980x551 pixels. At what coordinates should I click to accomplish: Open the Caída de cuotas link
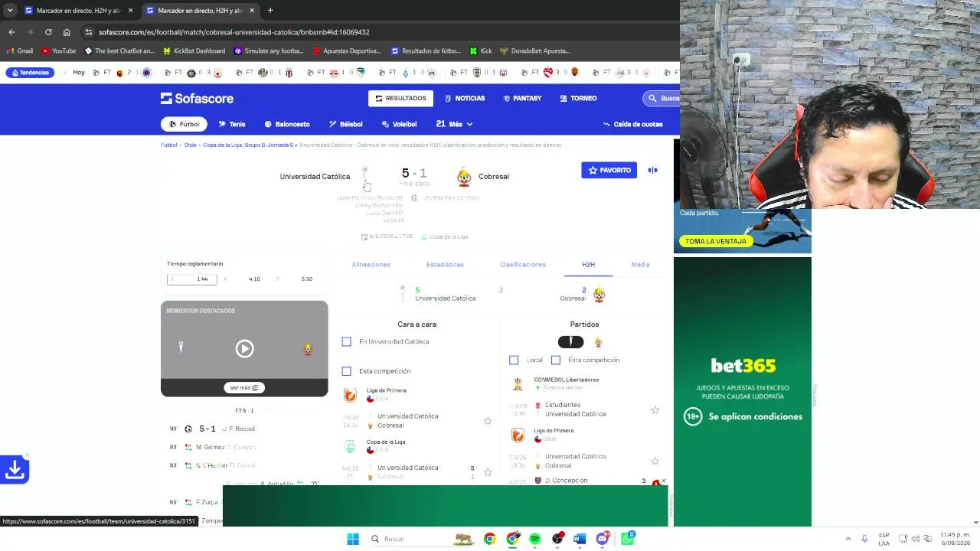633,124
